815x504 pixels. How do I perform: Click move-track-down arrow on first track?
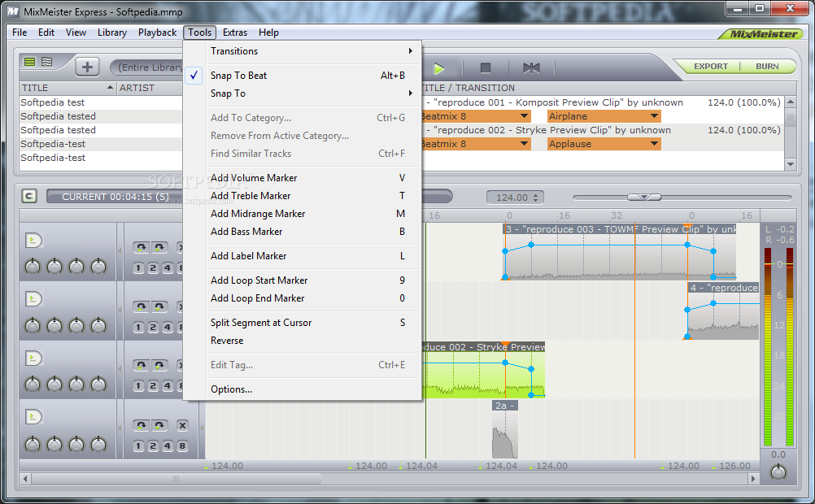tap(159, 248)
